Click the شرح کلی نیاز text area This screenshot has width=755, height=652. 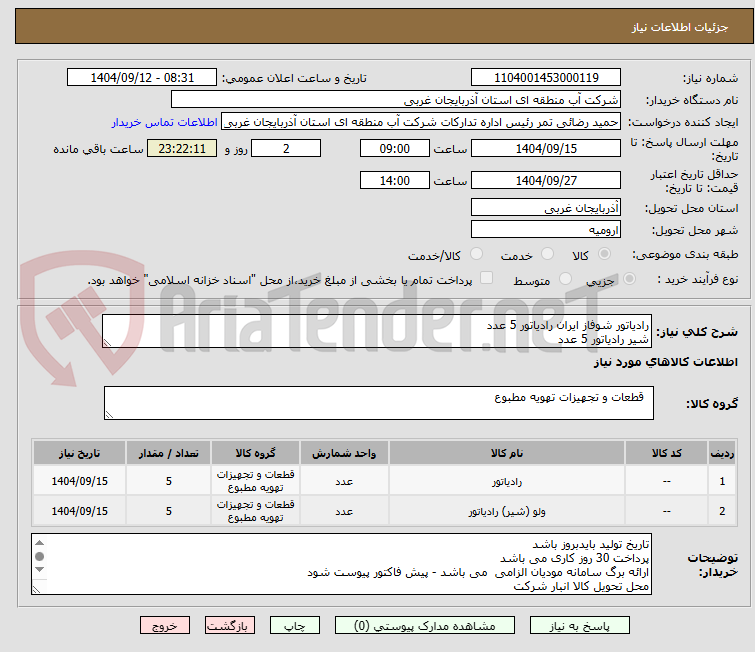point(377,331)
